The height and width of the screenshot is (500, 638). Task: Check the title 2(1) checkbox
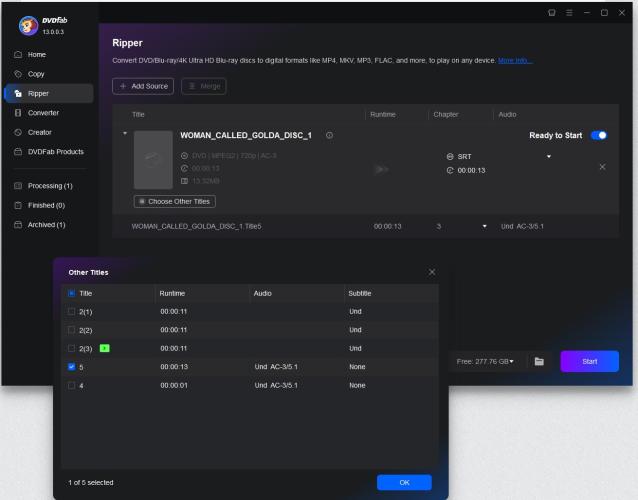point(72,312)
